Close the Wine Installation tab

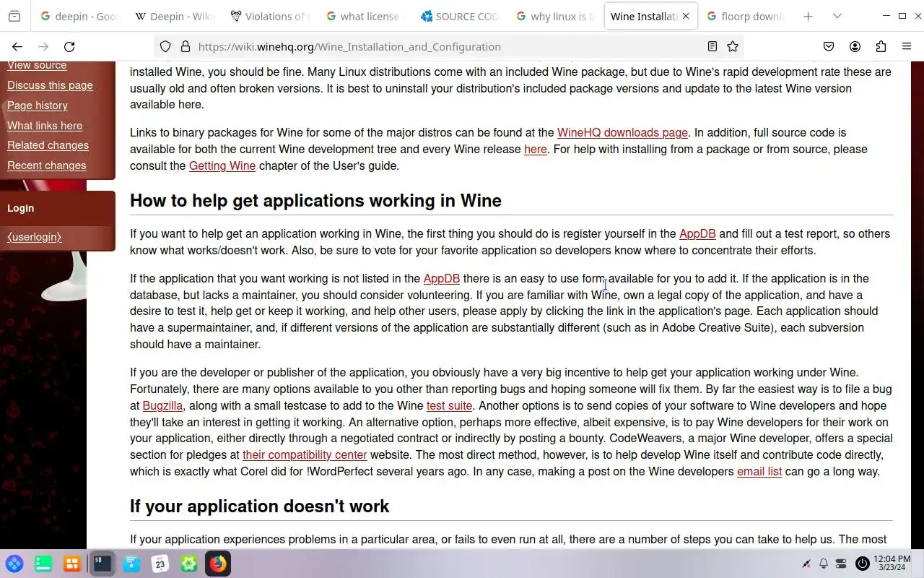point(686,16)
